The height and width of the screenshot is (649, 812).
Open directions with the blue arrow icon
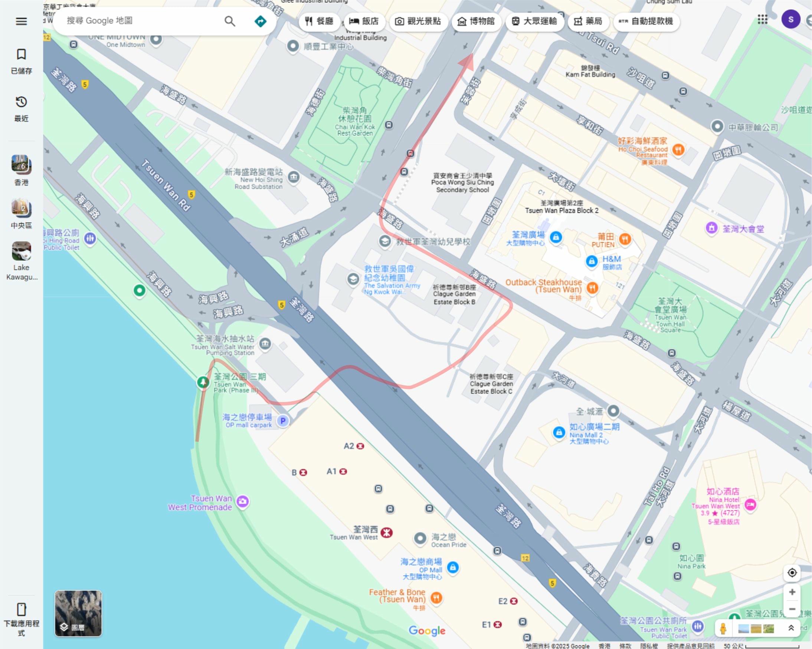[x=260, y=21]
